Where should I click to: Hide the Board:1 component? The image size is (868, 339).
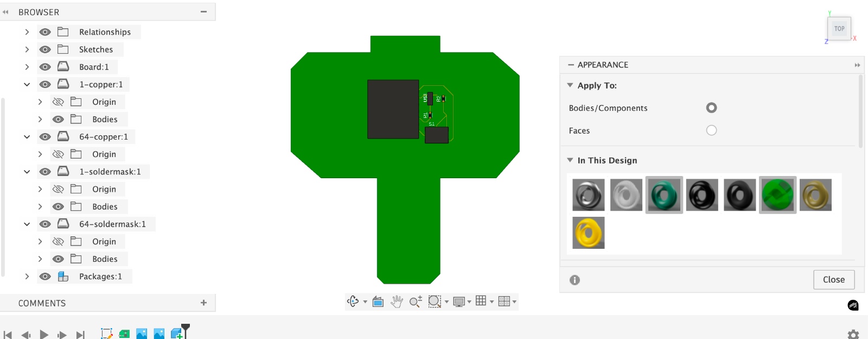[45, 67]
